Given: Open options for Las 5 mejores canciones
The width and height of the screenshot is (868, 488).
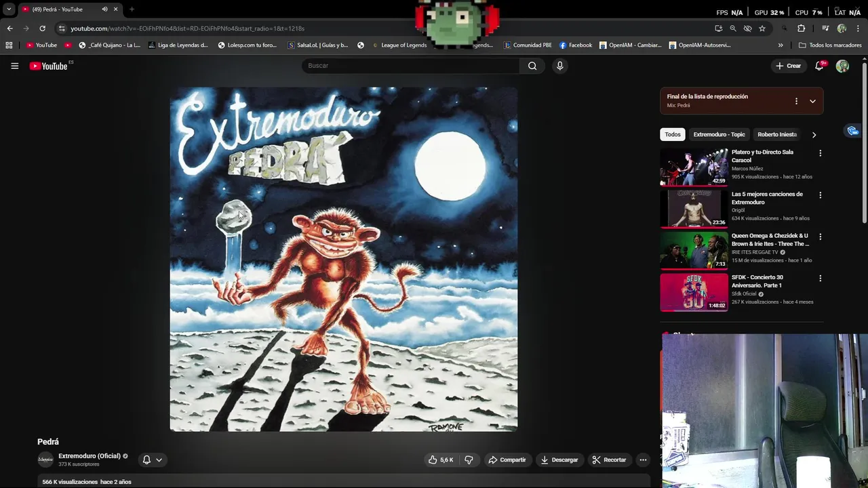Looking at the screenshot, I should [x=820, y=195].
